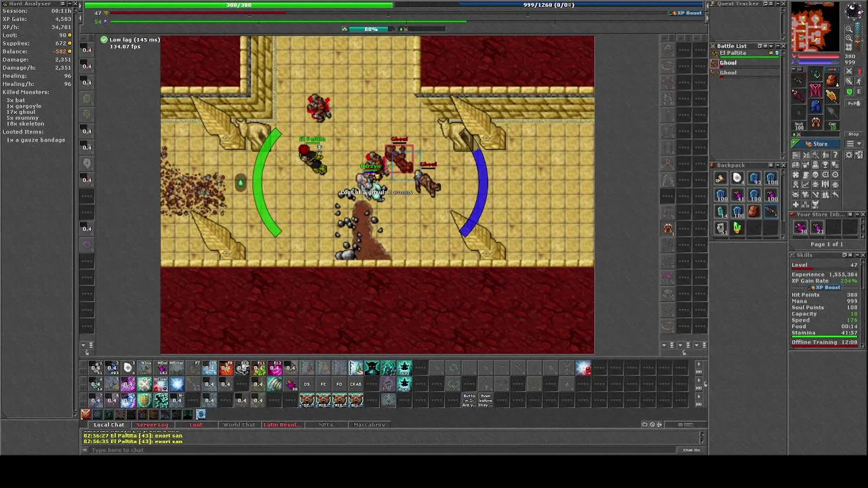This screenshot has height=488, width=868.
Task: Select the purple potion stack of 41
Action: 738,195
